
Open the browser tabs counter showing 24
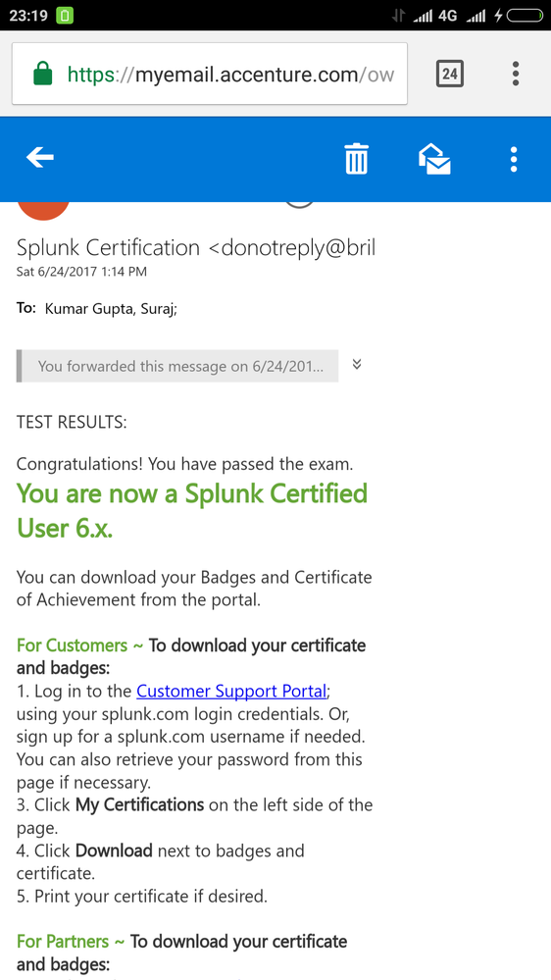[450, 75]
